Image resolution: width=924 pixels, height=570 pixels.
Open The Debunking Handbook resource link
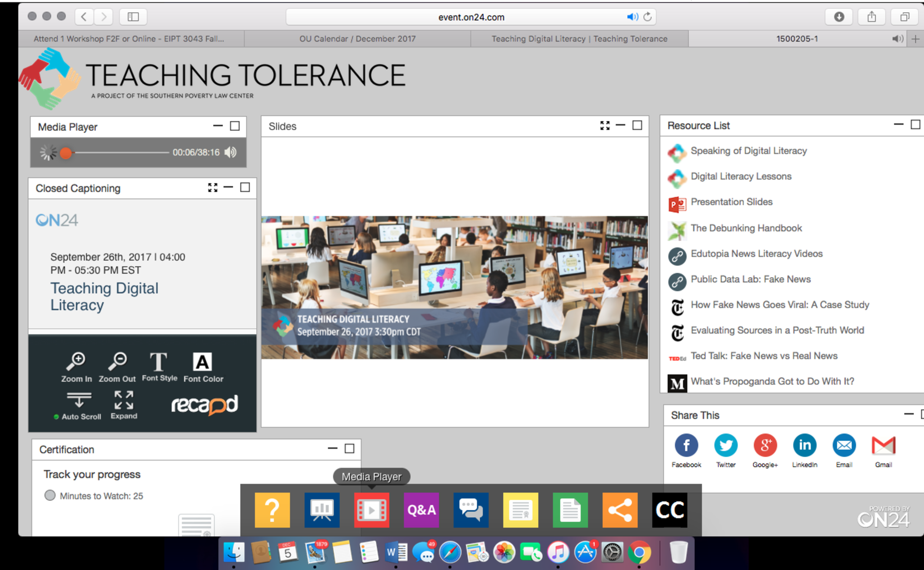[x=746, y=228]
